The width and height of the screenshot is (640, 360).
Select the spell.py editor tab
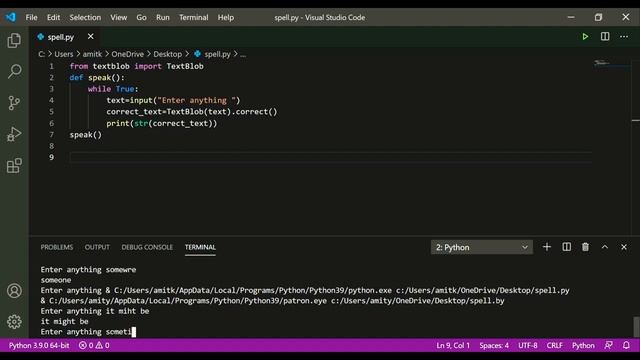(60, 37)
